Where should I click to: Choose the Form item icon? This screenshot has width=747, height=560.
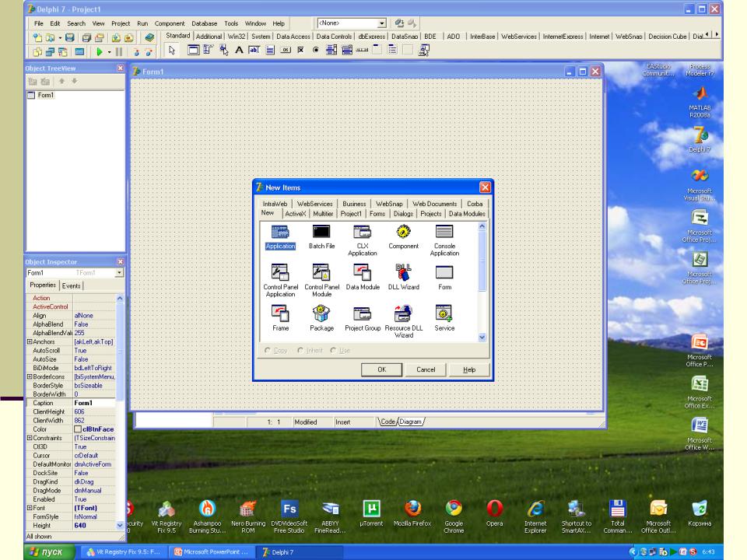pyautogui.click(x=444, y=273)
